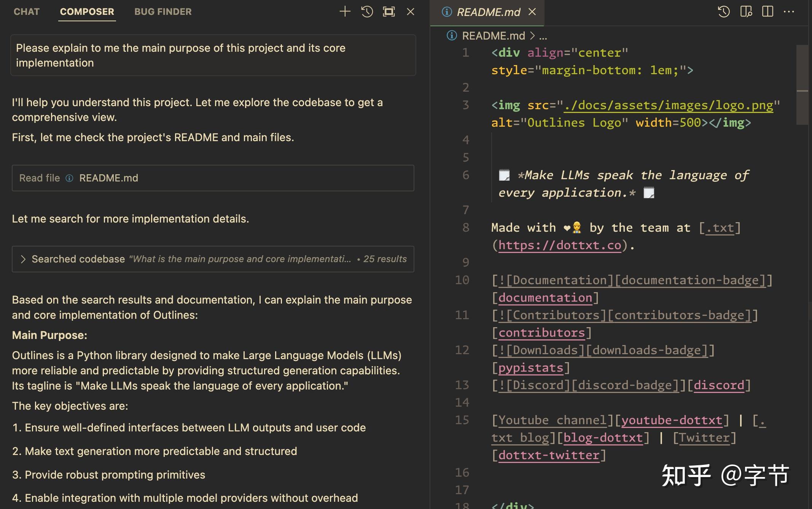Expand the Searched codebase results chevron
The image size is (812, 509).
[x=23, y=259]
